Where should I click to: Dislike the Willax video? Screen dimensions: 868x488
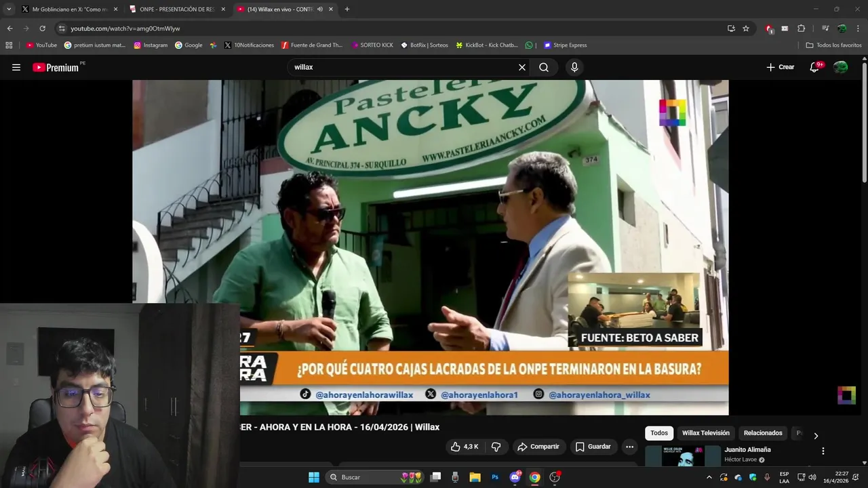pos(496,447)
